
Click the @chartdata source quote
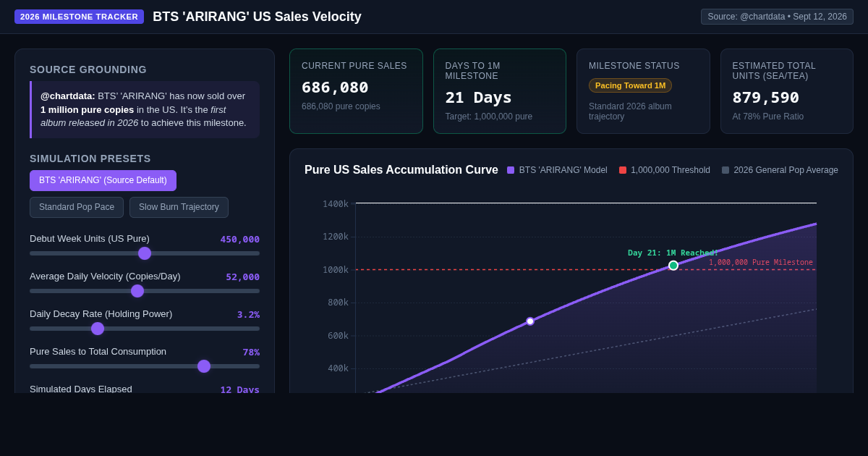point(145,109)
